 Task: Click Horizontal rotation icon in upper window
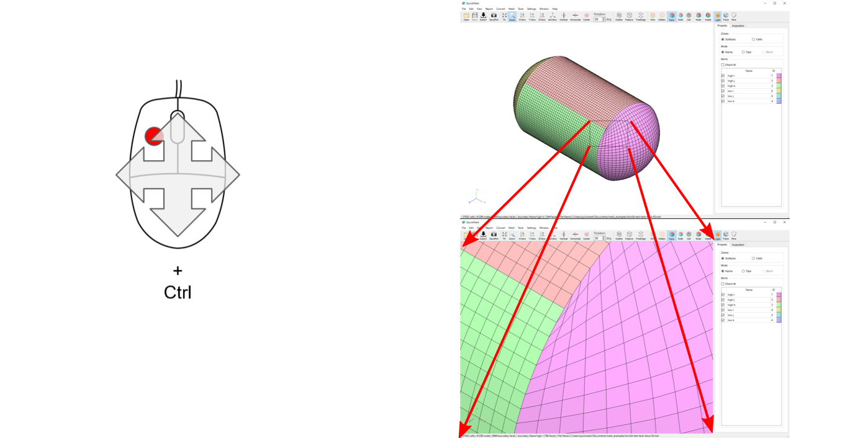[576, 16]
